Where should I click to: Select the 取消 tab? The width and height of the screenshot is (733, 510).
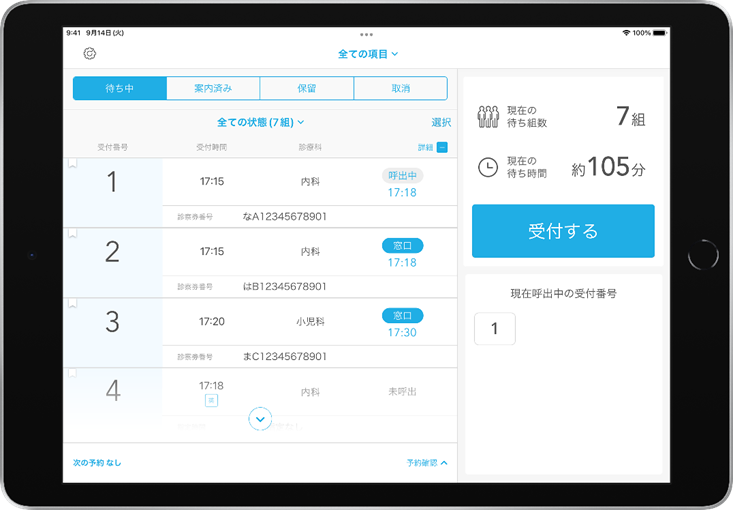[400, 89]
